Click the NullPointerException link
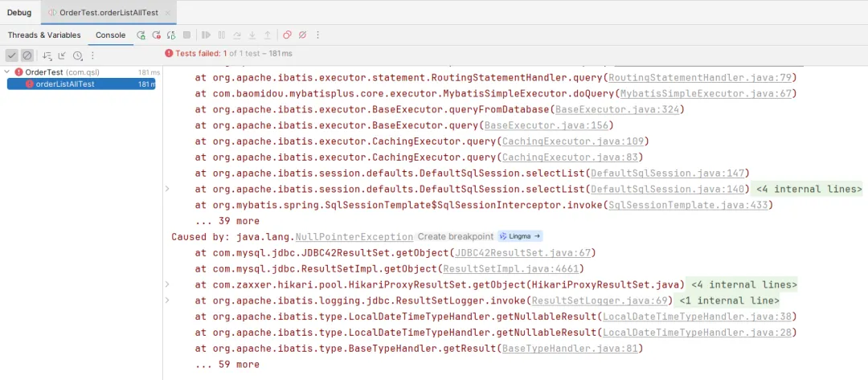The image size is (868, 380). click(x=354, y=237)
